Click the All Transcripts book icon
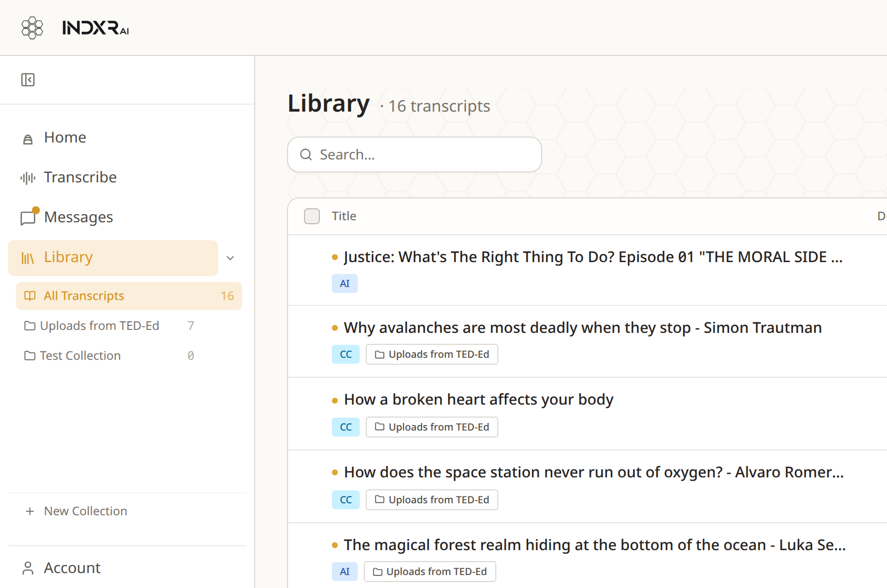Viewport: 887px width, 588px height. click(30, 296)
